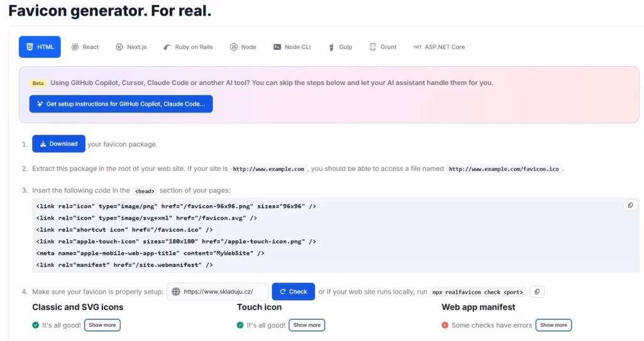Expand Show more under Classic and SVG icons
This screenshot has height=341, width=644.
pyautogui.click(x=102, y=325)
